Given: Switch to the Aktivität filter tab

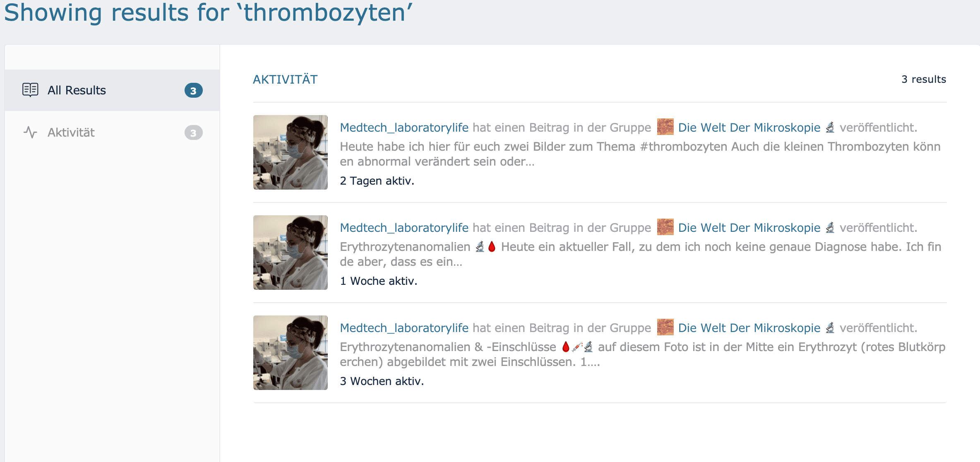Looking at the screenshot, I should [x=71, y=132].
